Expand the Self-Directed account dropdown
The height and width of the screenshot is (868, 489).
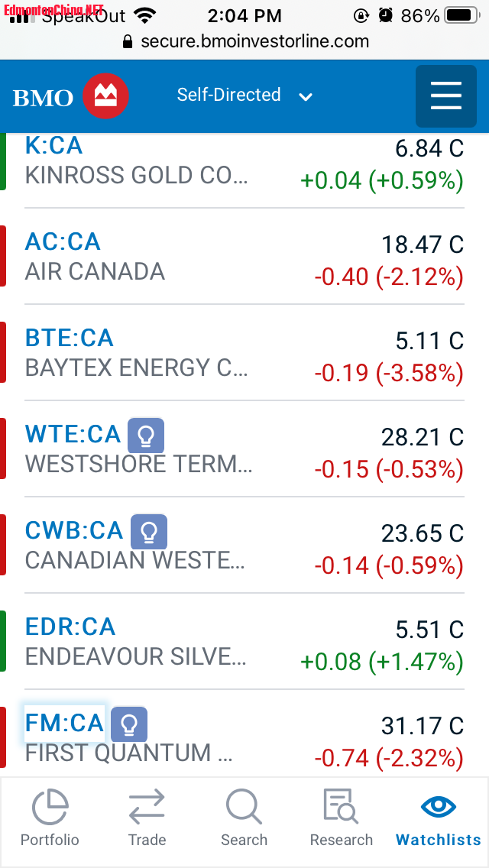pos(244,96)
